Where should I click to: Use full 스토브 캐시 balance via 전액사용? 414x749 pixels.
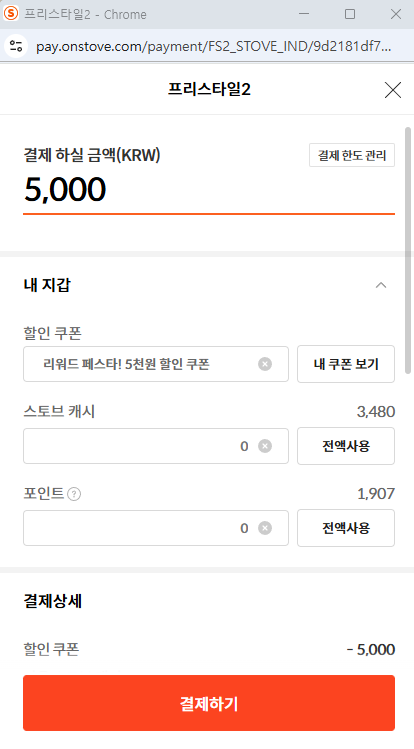[x=346, y=446]
